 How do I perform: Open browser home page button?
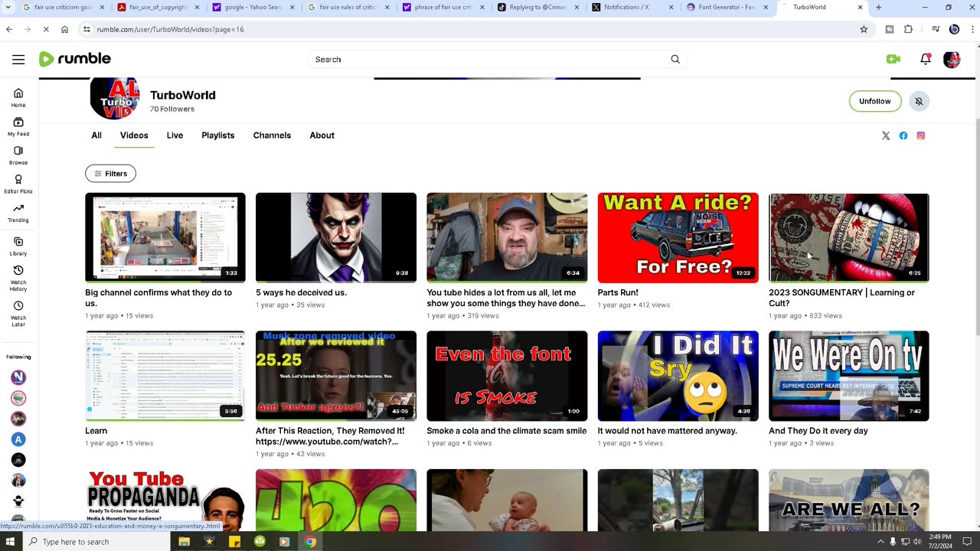[64, 29]
